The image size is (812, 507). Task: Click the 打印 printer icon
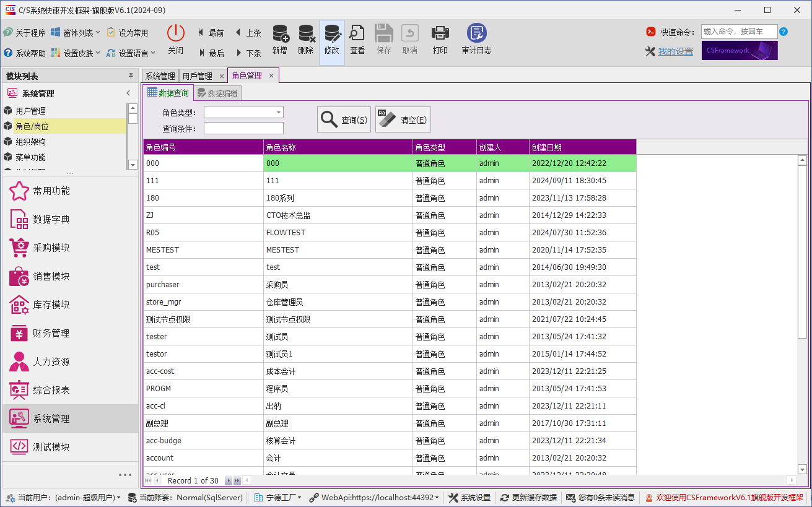click(x=440, y=33)
